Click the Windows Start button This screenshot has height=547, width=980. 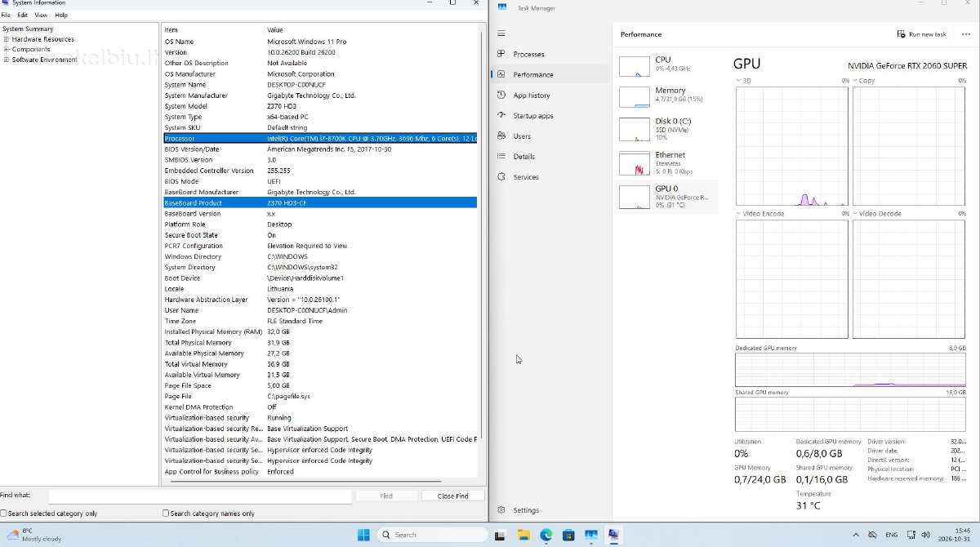(363, 535)
